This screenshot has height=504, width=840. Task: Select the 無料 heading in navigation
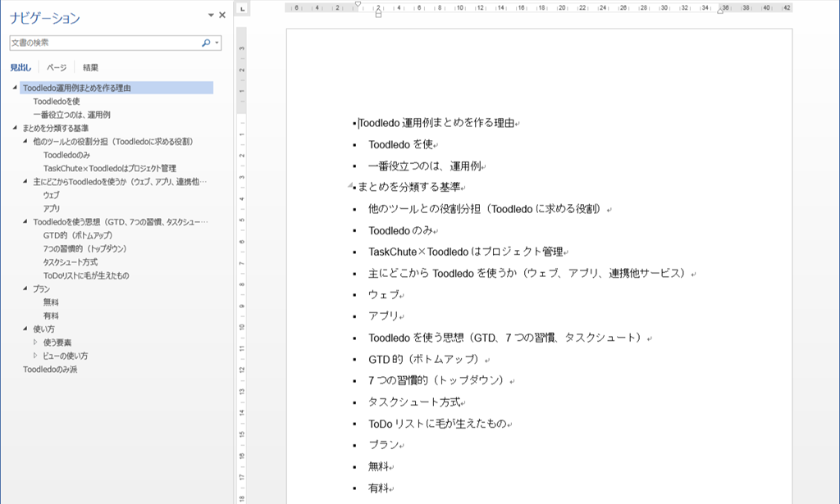click(51, 302)
